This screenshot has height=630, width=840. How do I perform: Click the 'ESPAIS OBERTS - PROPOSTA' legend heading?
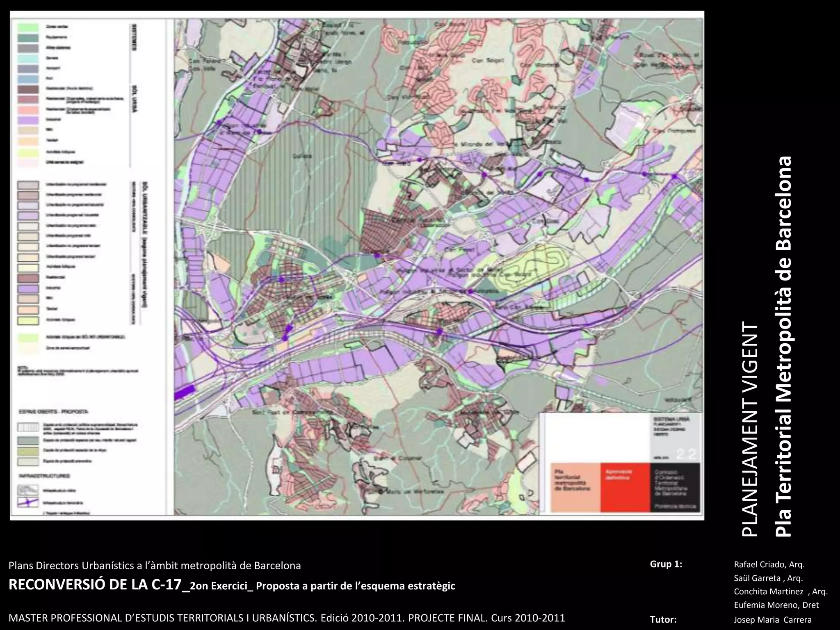click(x=53, y=411)
